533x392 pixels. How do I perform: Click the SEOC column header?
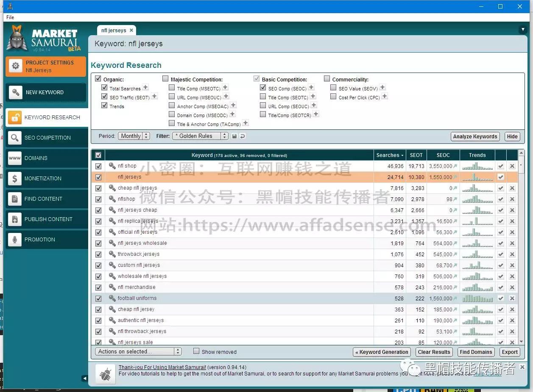point(443,155)
